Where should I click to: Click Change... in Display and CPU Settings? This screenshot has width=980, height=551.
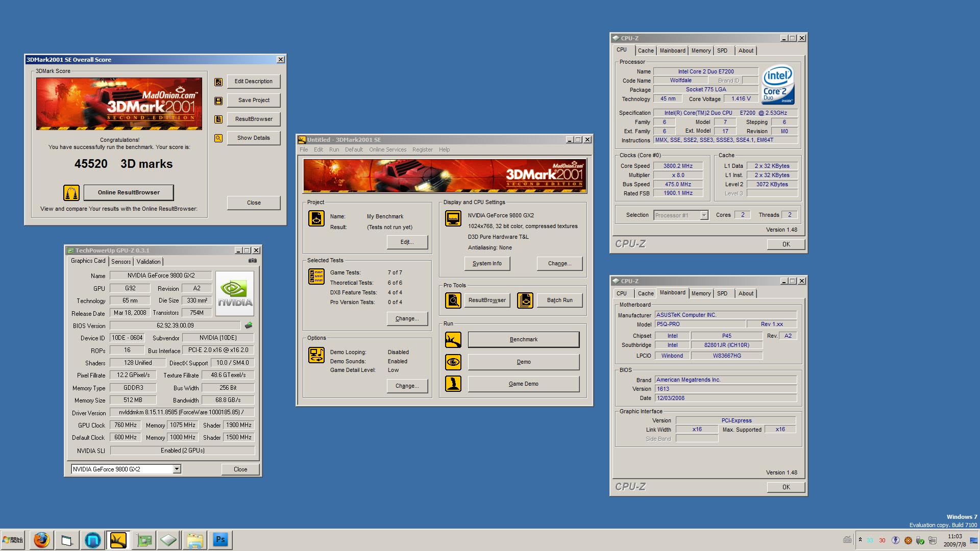click(x=559, y=264)
